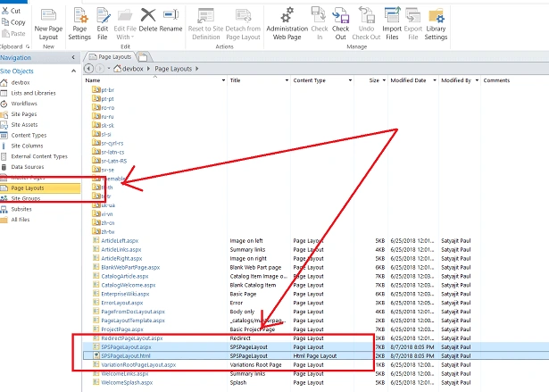Click the back navigation arrow
This screenshot has height=392, width=549.
coord(89,69)
